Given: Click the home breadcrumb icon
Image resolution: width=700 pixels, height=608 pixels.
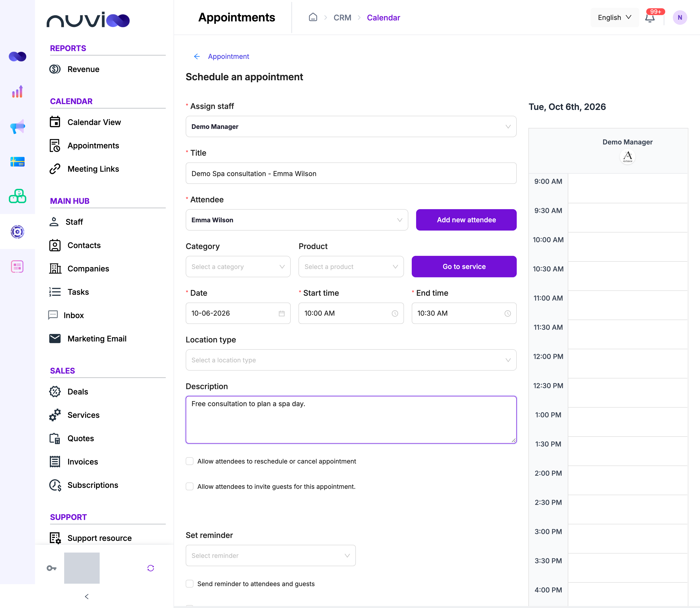Looking at the screenshot, I should (x=313, y=17).
